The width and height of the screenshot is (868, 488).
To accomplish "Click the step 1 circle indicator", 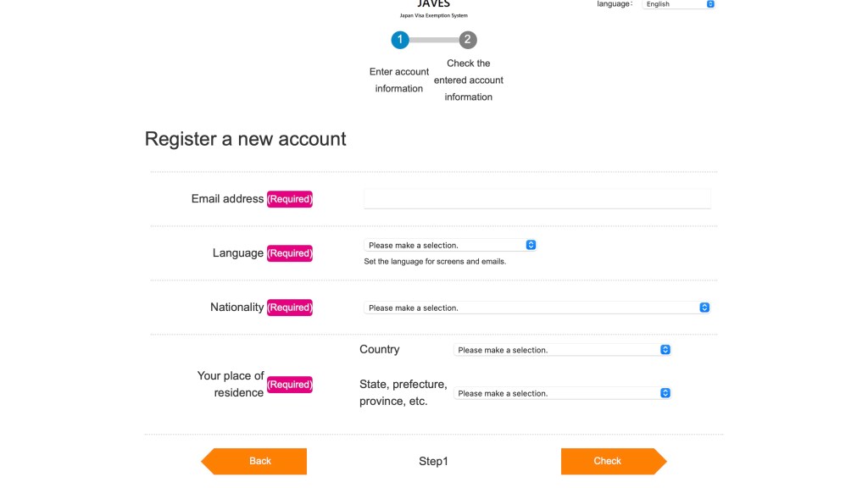I will click(400, 40).
